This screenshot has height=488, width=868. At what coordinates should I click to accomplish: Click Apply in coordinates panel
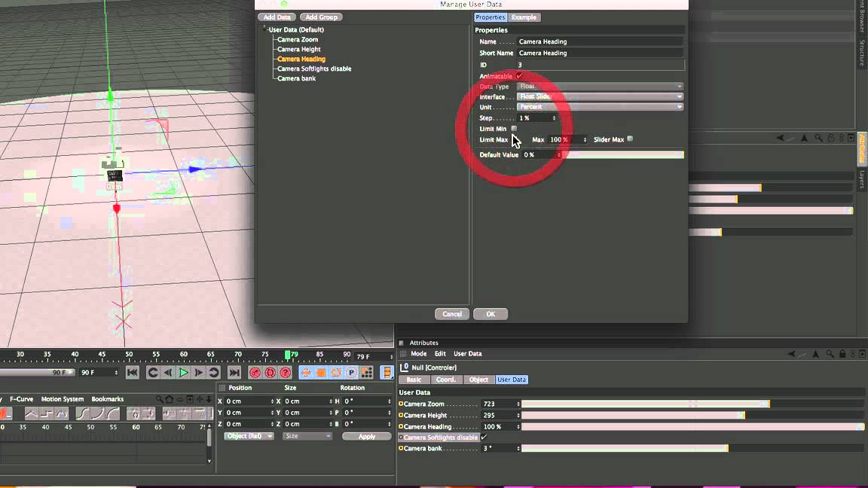pyautogui.click(x=366, y=436)
